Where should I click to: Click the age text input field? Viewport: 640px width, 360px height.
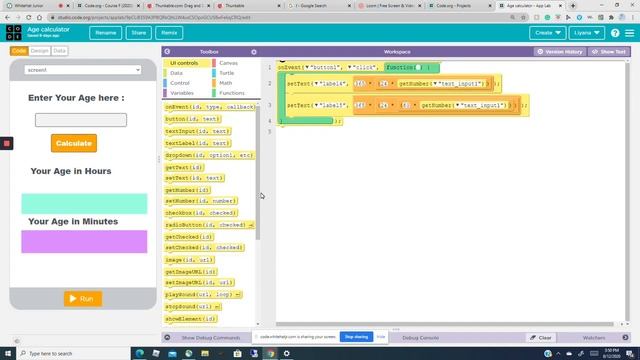[81, 120]
